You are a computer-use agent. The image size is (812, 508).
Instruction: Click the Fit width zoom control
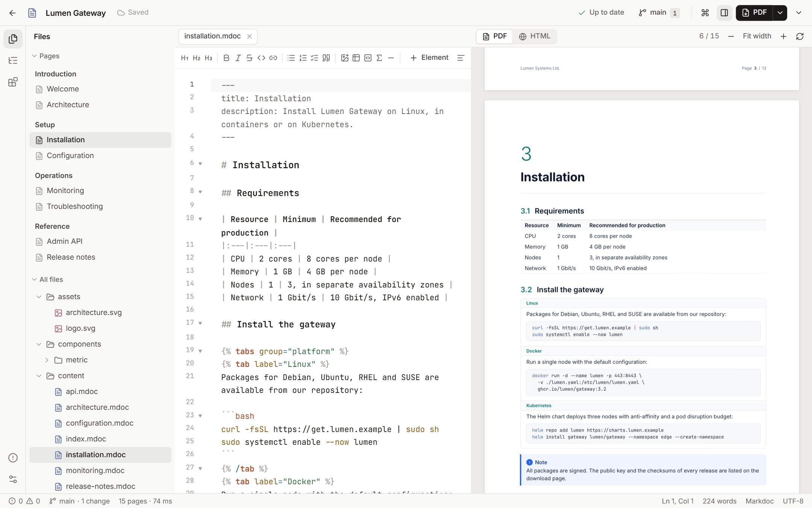point(757,36)
